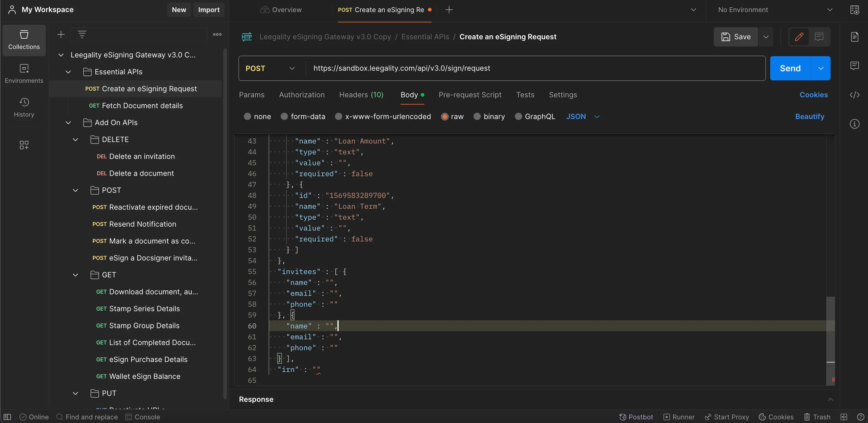
Task: Open the three-dots options in sidebar header
Action: point(217,34)
